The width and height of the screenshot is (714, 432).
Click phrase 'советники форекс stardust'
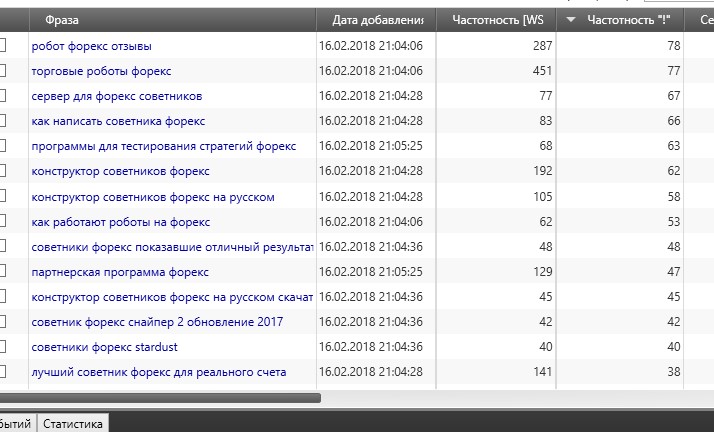coord(104,347)
